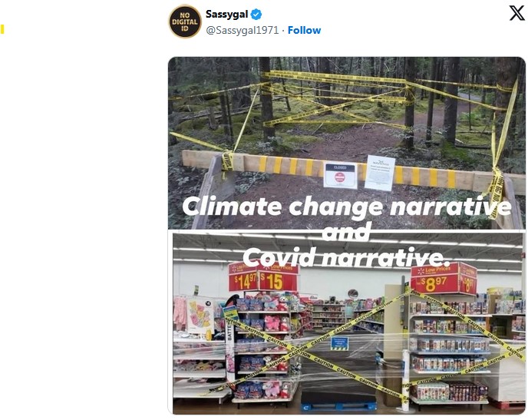Image resolution: width=528 pixels, height=420 pixels.
Task: Click the red Closed sign on barrier
Action: [340, 176]
